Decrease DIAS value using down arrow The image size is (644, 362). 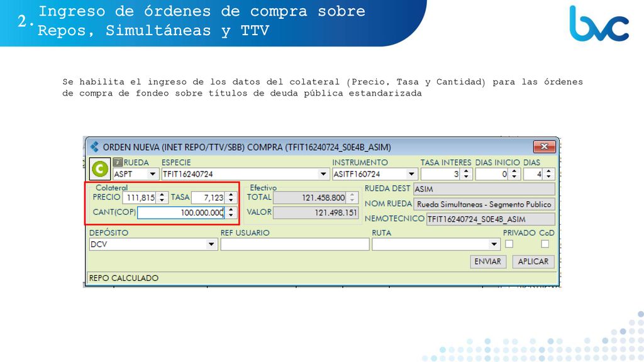[x=549, y=177]
